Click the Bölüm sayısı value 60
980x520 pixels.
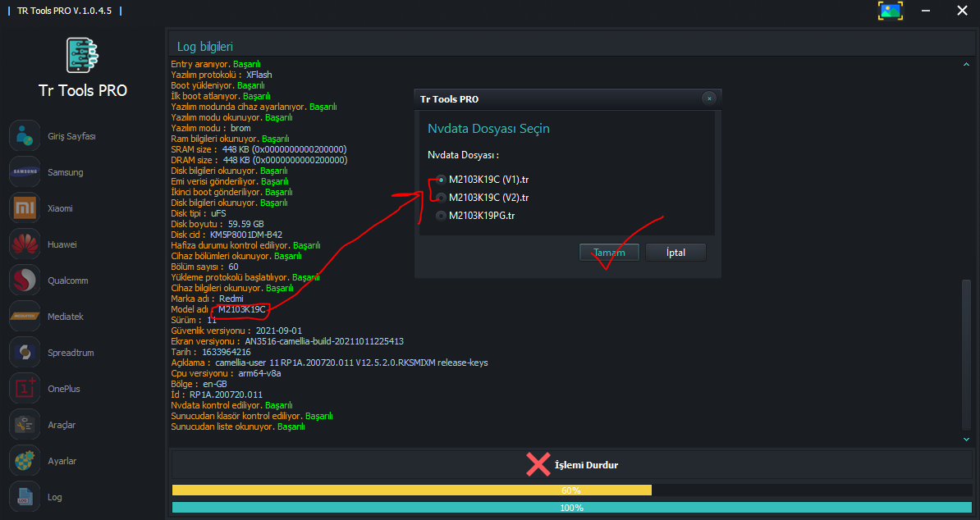point(233,267)
